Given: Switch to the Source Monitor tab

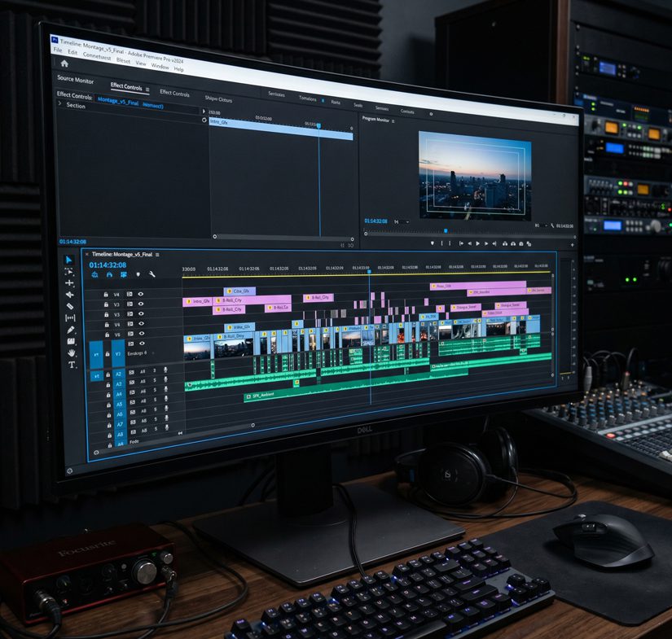Looking at the screenshot, I should (x=76, y=79).
